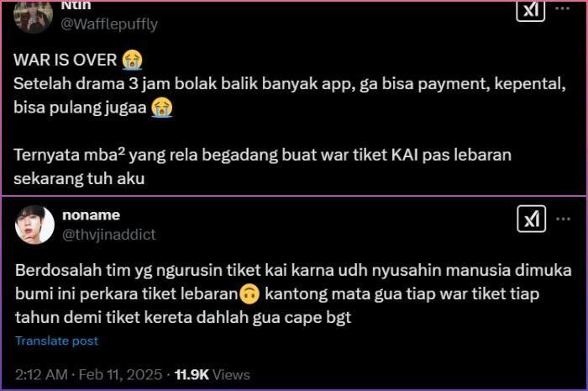Click the Feb 11, 2025 date
The height and width of the screenshot is (391, 588).
pos(120,374)
